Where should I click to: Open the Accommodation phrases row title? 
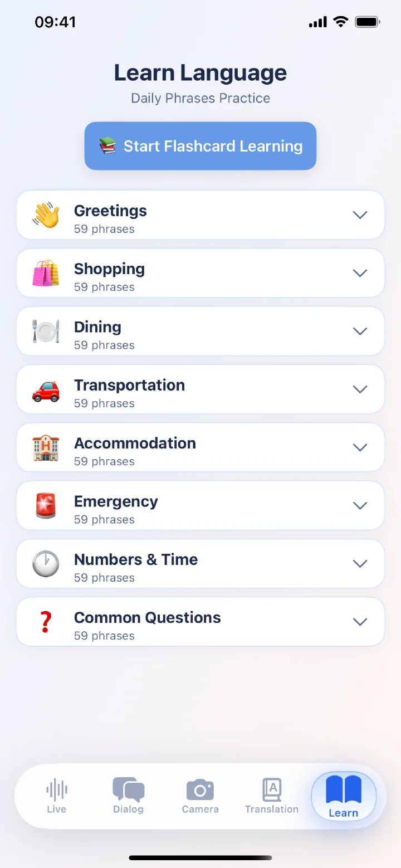coord(135,443)
